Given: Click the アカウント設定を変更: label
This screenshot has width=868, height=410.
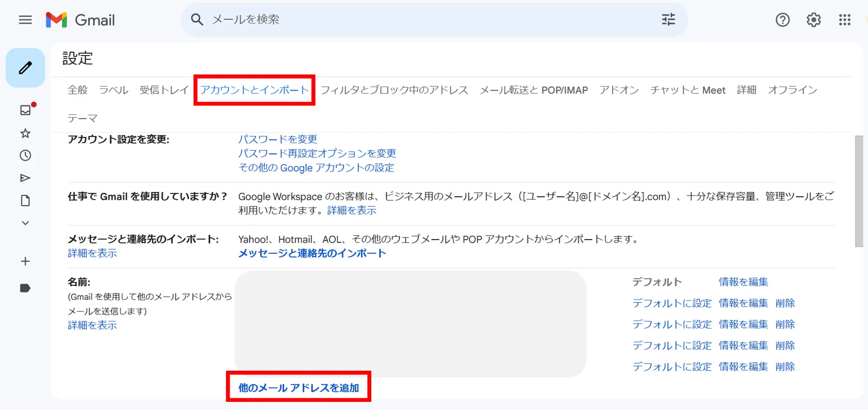Looking at the screenshot, I should [118, 139].
